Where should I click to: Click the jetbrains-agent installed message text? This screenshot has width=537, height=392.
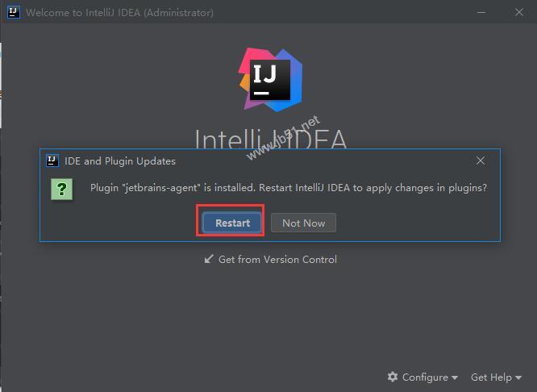289,188
